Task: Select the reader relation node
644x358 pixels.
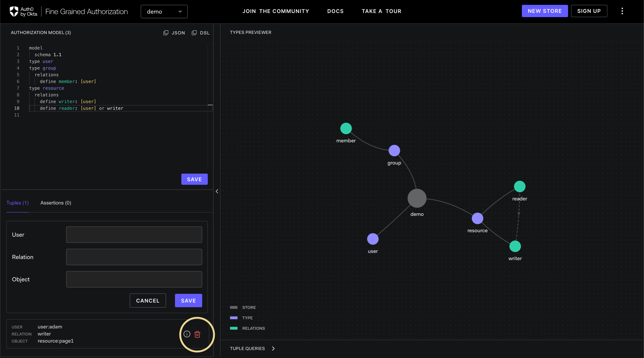Action: click(520, 186)
